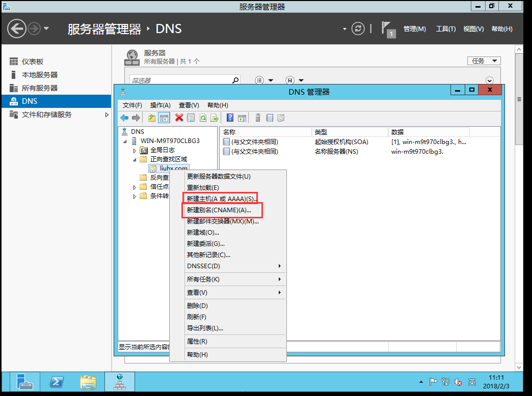Click Server Manager taskbar icon

(x=25, y=382)
